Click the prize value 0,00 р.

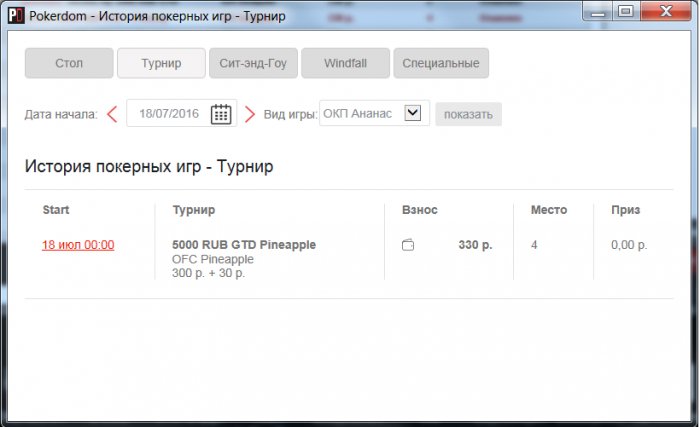629,245
